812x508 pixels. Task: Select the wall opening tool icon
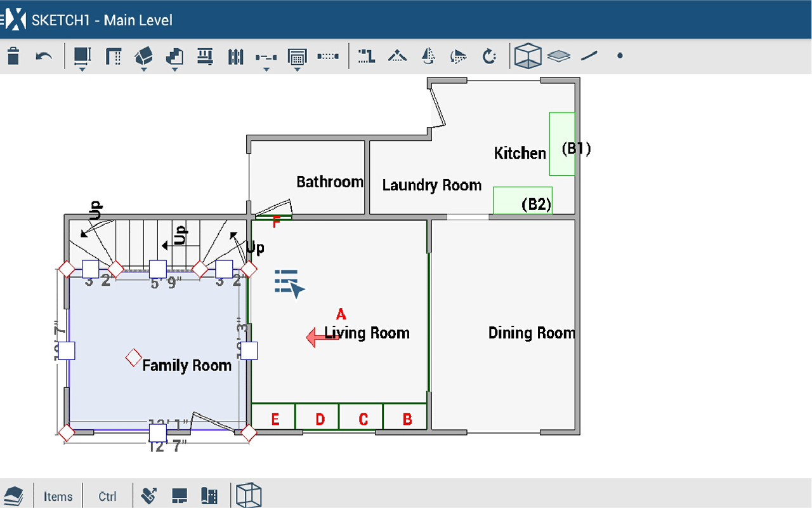click(x=114, y=57)
